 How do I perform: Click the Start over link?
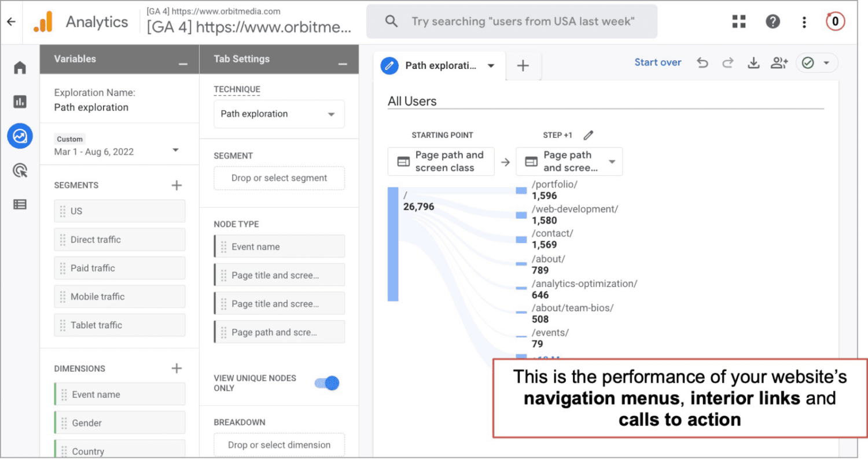(x=658, y=63)
